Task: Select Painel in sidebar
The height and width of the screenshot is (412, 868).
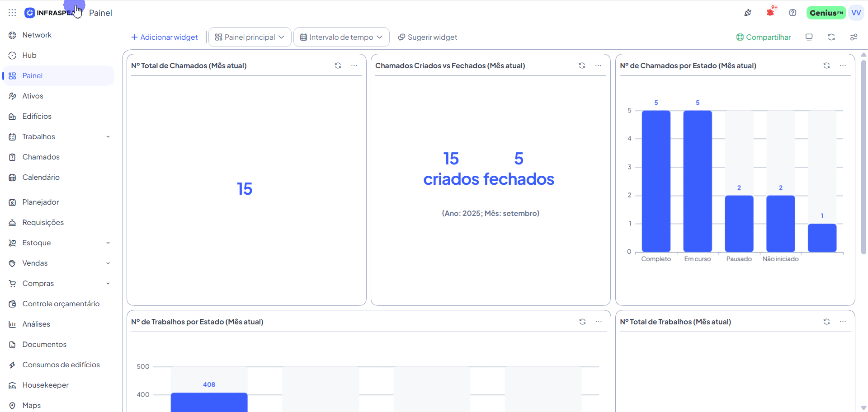Action: click(x=58, y=75)
